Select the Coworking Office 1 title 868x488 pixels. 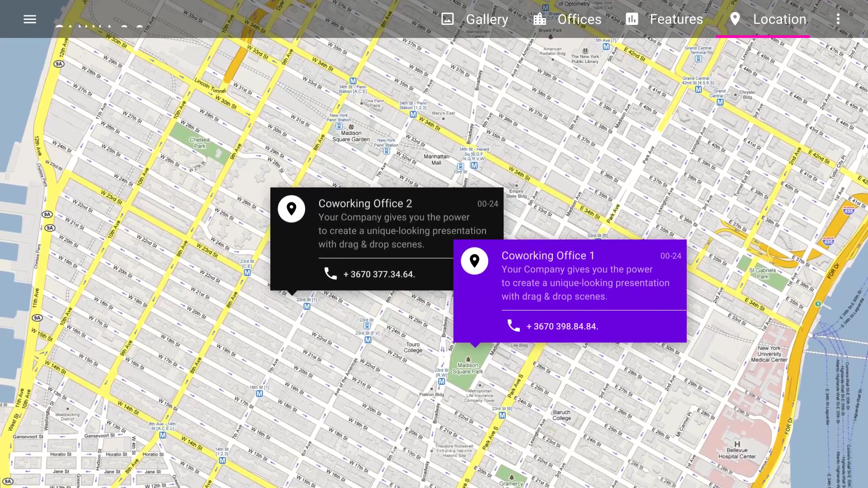(548, 256)
